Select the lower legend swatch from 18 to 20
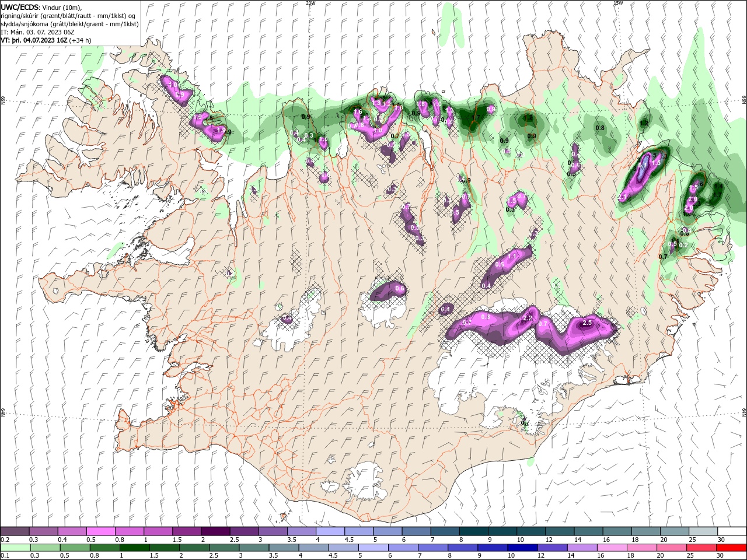 pyautogui.click(x=643, y=548)
